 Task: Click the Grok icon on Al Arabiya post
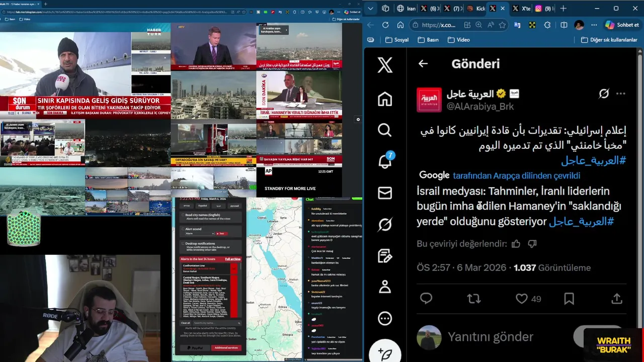coord(604,94)
